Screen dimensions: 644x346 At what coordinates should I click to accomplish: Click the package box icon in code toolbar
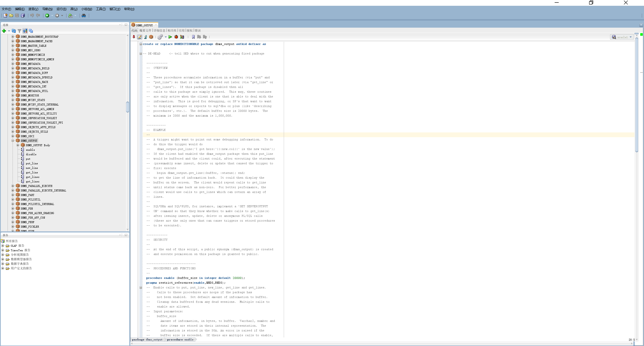coord(151,37)
